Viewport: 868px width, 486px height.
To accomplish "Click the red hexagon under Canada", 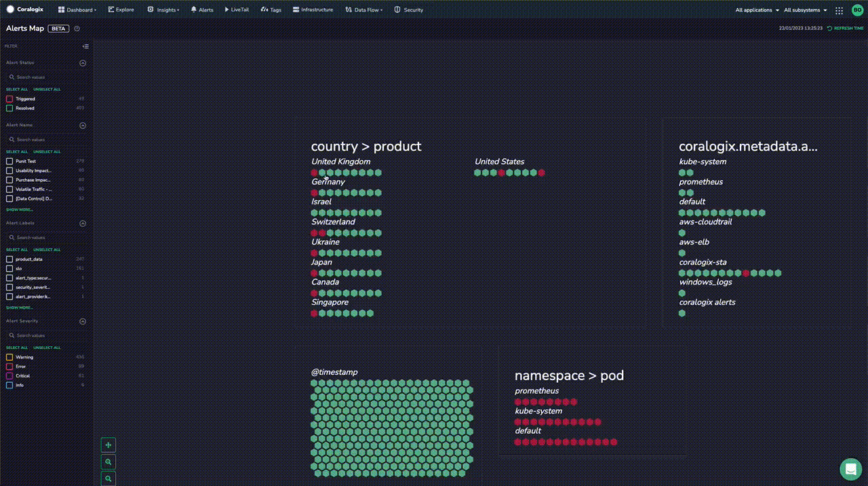I will point(314,293).
